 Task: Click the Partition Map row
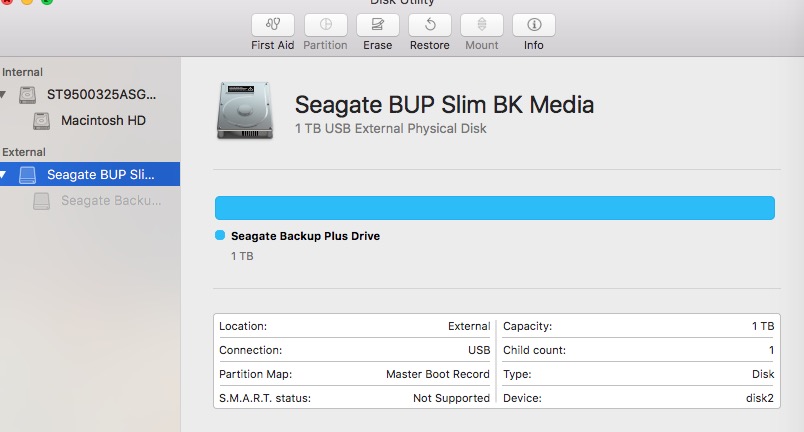coord(354,374)
